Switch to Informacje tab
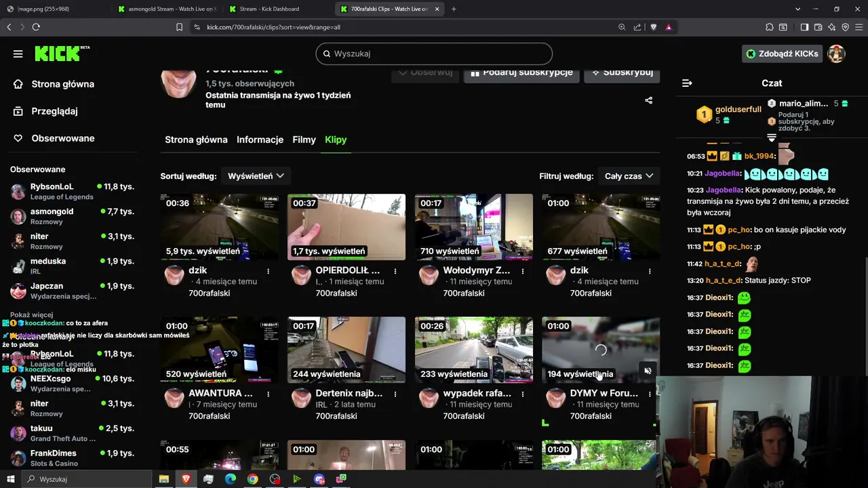Image resolution: width=868 pixels, height=488 pixels. [x=260, y=140]
